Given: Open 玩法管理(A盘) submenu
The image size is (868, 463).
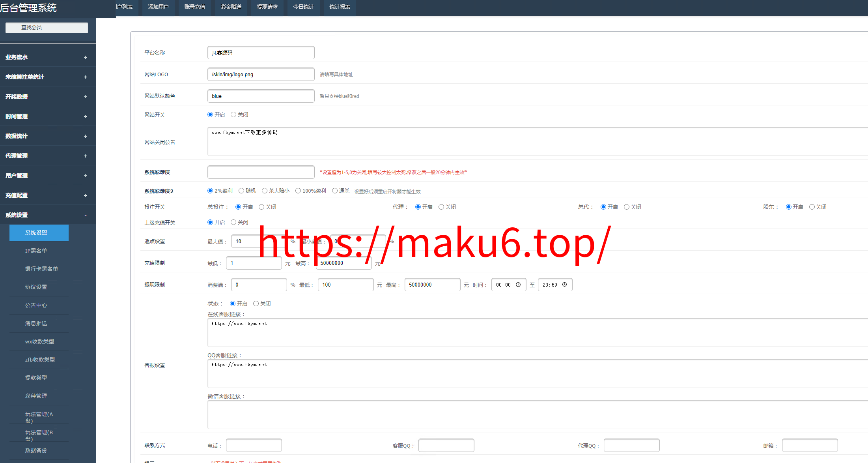Looking at the screenshot, I should tap(39, 417).
